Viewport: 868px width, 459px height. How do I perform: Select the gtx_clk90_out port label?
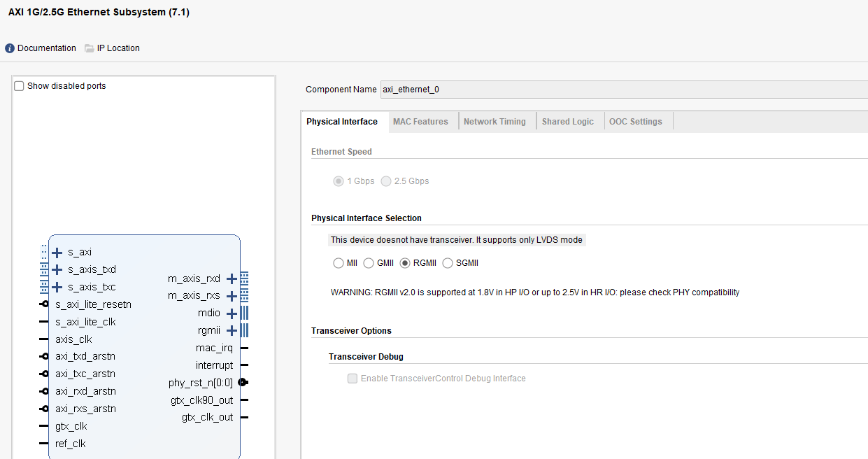coord(202,400)
